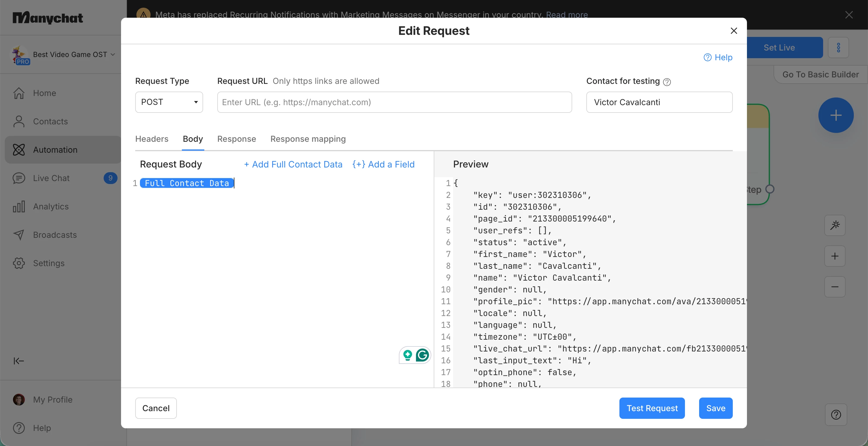Open the Grammarly icon in request body
868x446 pixels.
tap(422, 355)
